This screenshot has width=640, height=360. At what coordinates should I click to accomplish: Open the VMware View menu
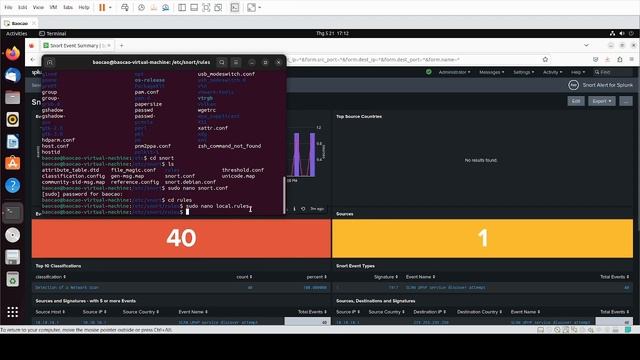[38, 7]
